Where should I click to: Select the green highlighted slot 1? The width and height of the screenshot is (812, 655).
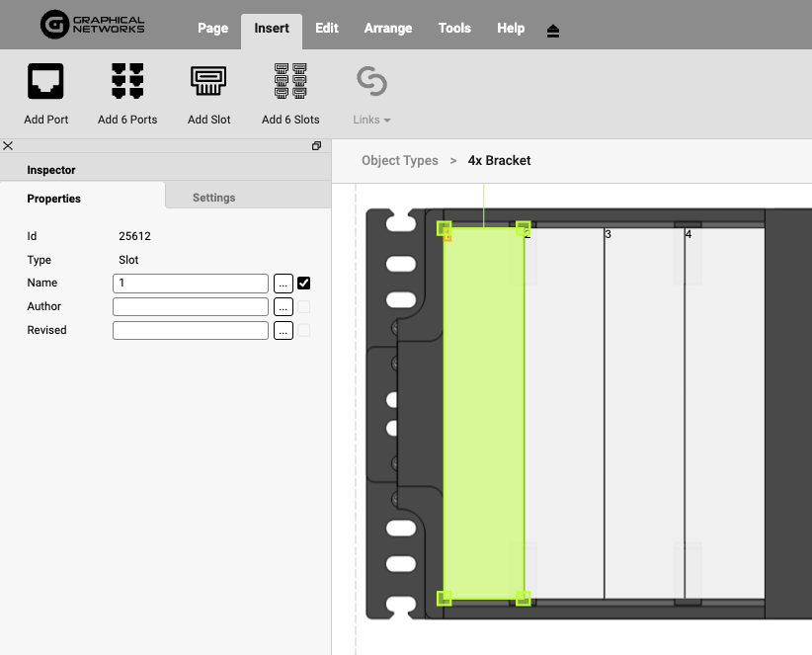(483, 413)
